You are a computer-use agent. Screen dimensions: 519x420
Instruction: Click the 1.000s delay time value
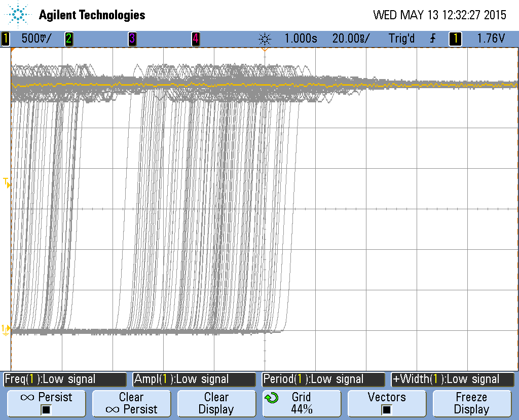pos(301,39)
